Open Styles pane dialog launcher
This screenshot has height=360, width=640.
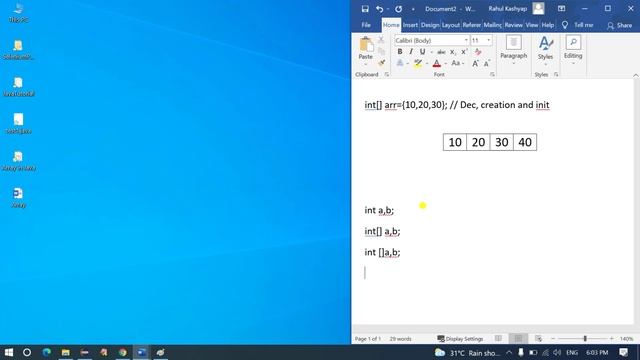click(x=556, y=75)
